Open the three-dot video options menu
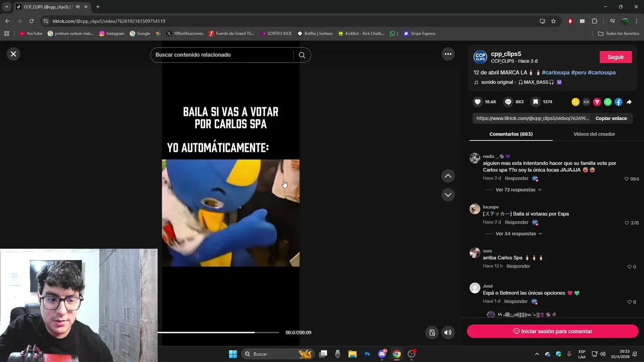Image resolution: width=644 pixels, height=362 pixels. [x=448, y=54]
